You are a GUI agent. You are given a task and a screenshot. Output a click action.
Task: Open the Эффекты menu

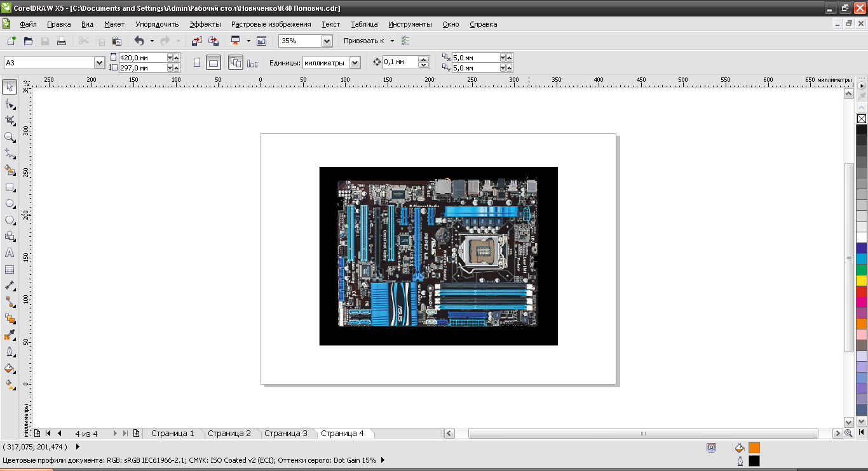coord(205,24)
